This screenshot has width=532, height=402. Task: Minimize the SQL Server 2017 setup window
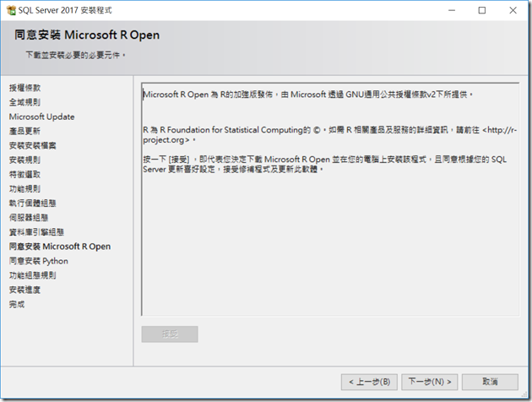(x=452, y=10)
